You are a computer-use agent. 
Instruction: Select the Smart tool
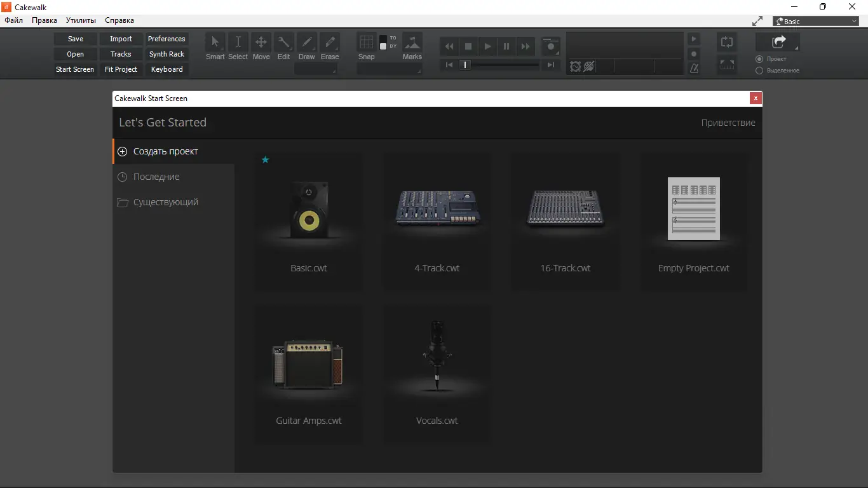[215, 43]
